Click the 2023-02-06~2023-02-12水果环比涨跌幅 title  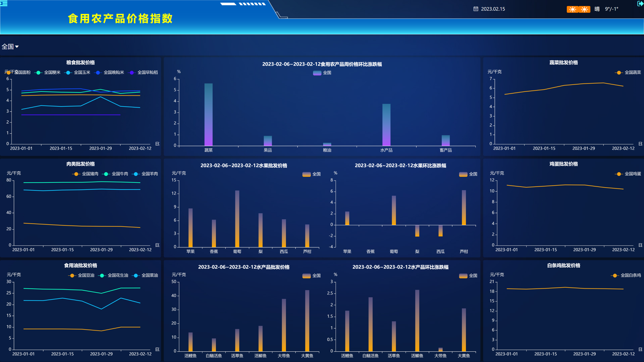401,166
